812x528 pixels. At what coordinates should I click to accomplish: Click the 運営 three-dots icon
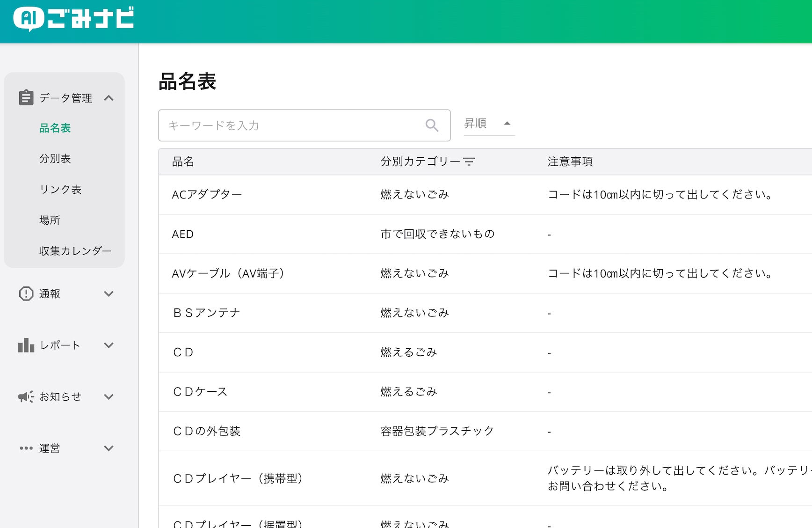[x=26, y=448]
